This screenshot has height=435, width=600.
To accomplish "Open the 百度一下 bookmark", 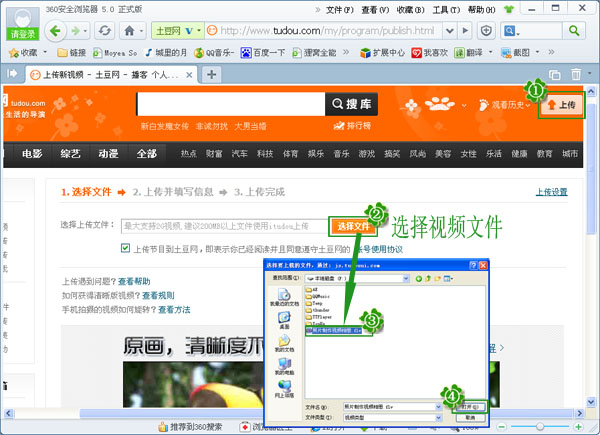I will 263,52.
